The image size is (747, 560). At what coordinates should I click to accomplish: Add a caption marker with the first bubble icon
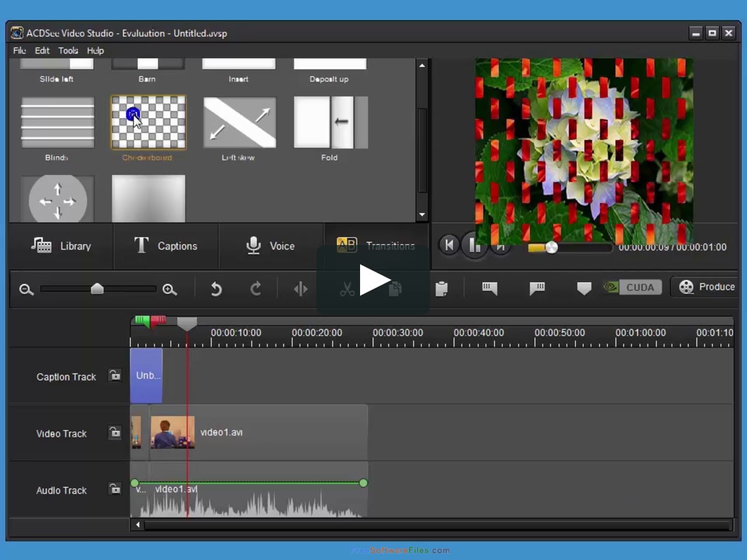[490, 288]
